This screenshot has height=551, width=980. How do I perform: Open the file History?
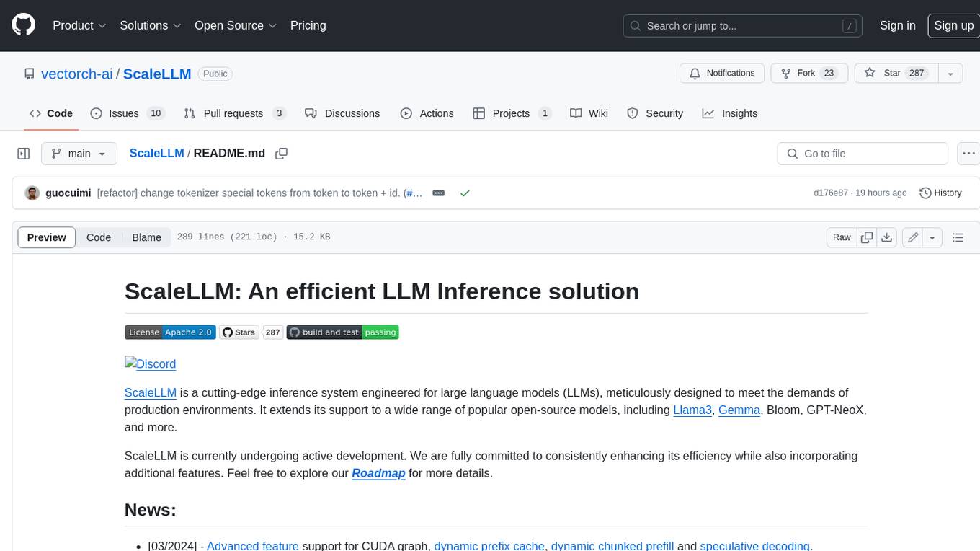tap(941, 193)
